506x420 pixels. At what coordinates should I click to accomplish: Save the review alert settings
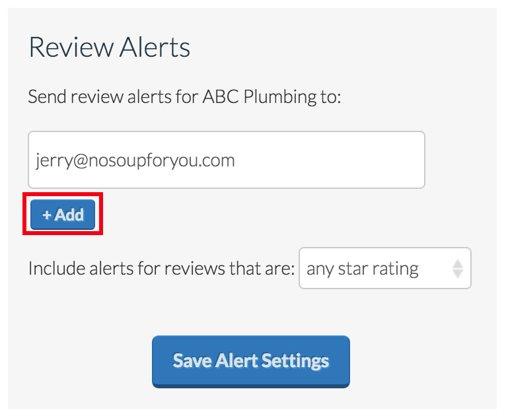[x=250, y=361]
